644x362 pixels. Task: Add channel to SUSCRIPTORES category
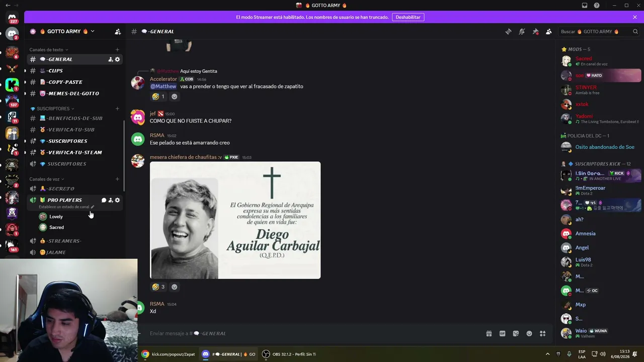pos(117,109)
